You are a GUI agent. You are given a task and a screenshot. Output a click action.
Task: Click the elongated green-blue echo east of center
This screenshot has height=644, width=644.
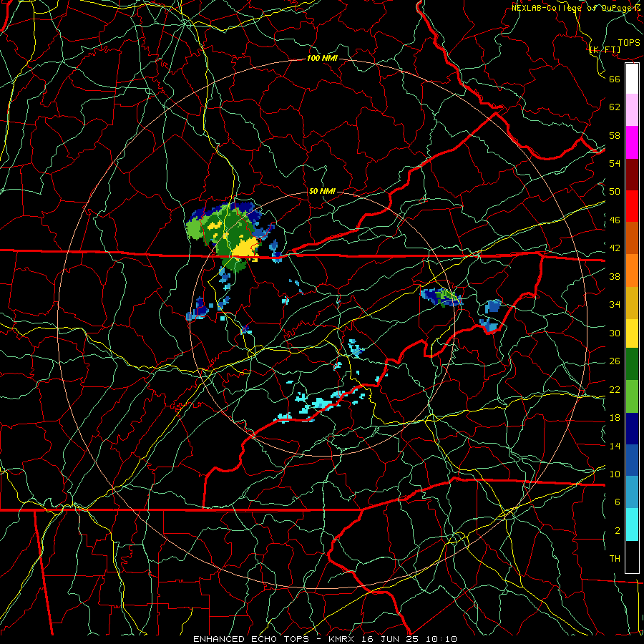point(441,296)
